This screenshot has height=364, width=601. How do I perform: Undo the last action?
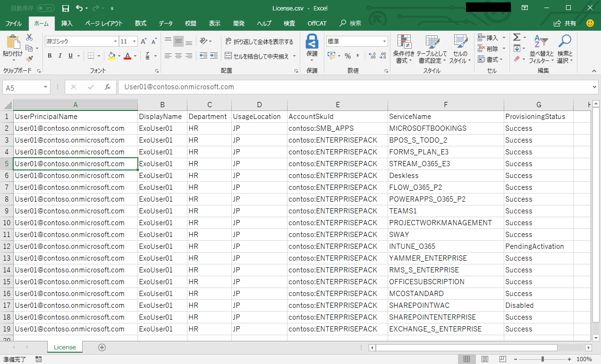[79, 8]
